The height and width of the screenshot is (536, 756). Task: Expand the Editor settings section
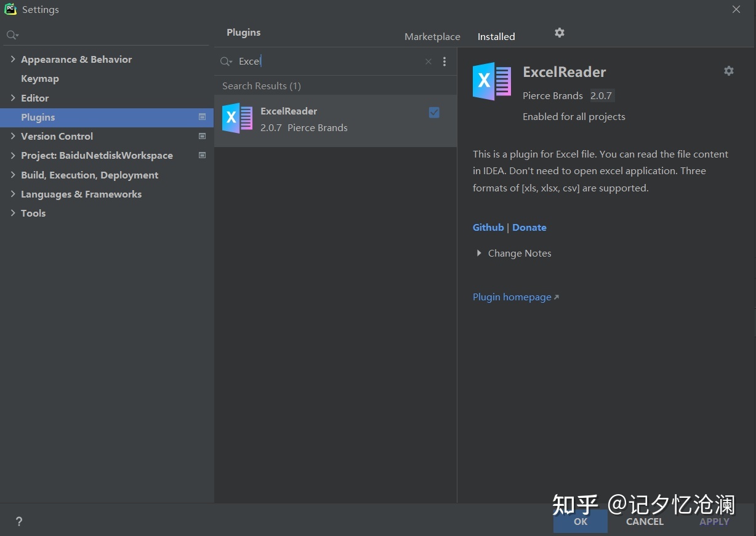tap(13, 98)
